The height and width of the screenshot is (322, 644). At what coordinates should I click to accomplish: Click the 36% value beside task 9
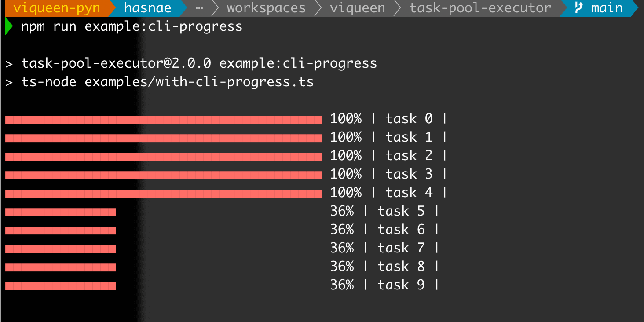(342, 285)
